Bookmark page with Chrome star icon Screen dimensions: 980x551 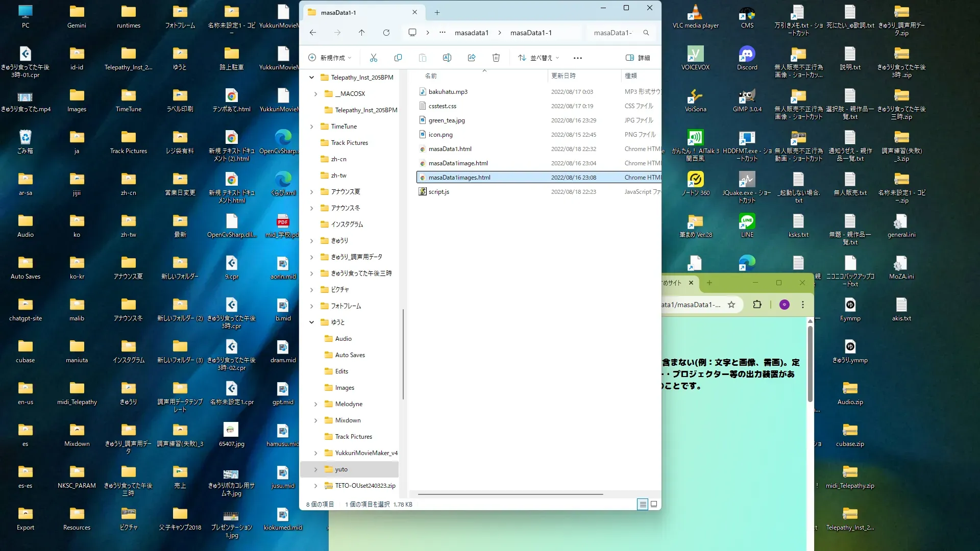(x=731, y=305)
